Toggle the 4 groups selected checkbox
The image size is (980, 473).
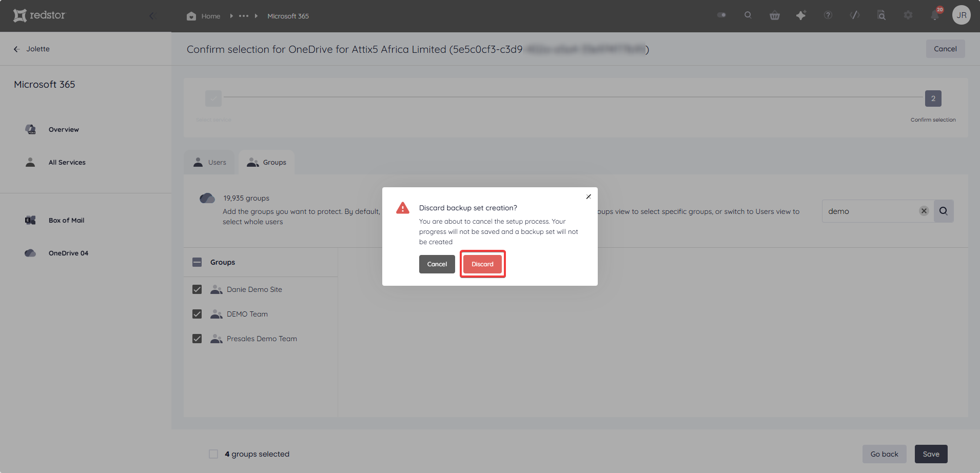pos(213,454)
